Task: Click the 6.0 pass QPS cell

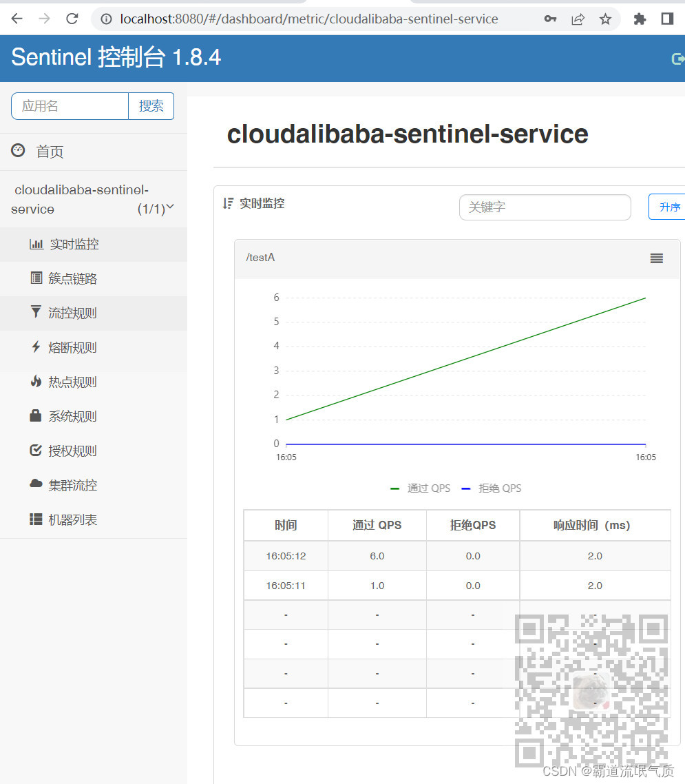Action: [377, 556]
